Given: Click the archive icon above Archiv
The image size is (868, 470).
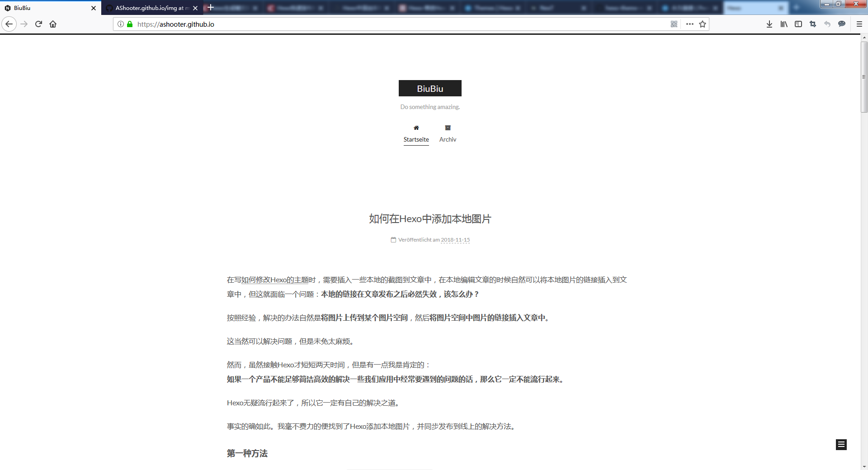Looking at the screenshot, I should pos(448,128).
